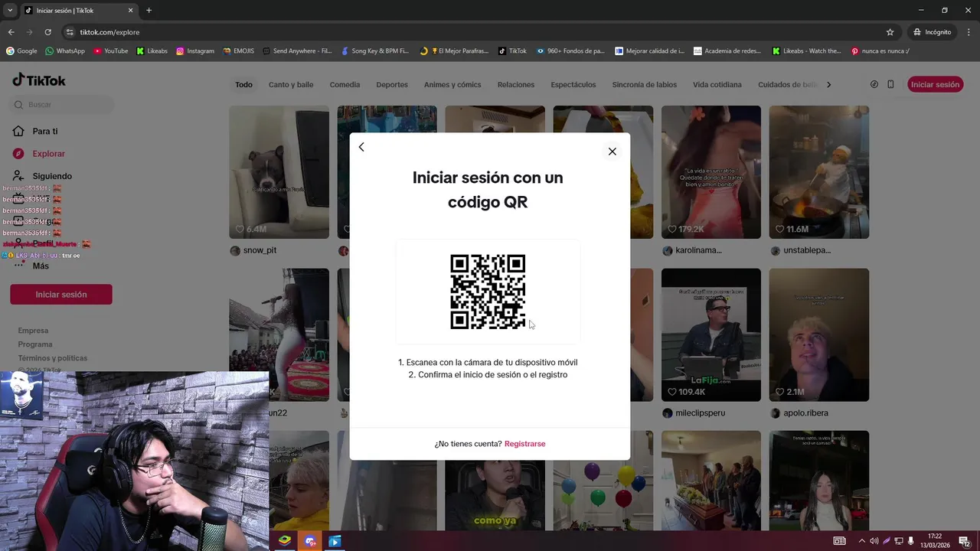Bookmark this page with star icon
Screen dimensions: 980x551
click(x=890, y=32)
